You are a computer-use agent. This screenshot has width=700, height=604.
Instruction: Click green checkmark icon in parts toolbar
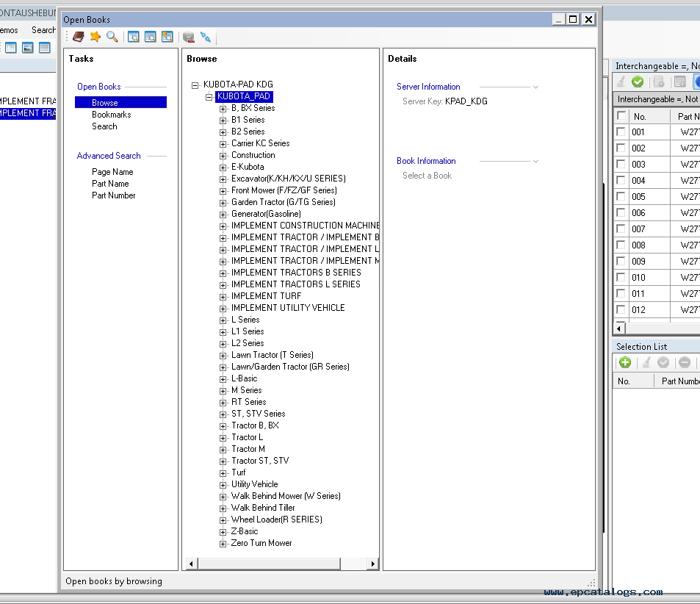click(x=638, y=82)
